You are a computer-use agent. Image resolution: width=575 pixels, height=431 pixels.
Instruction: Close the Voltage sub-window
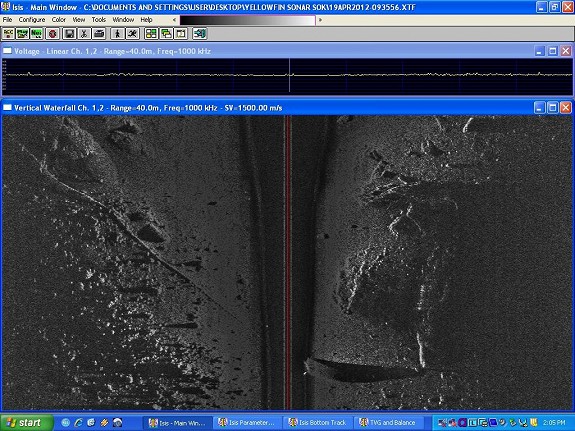tap(566, 51)
